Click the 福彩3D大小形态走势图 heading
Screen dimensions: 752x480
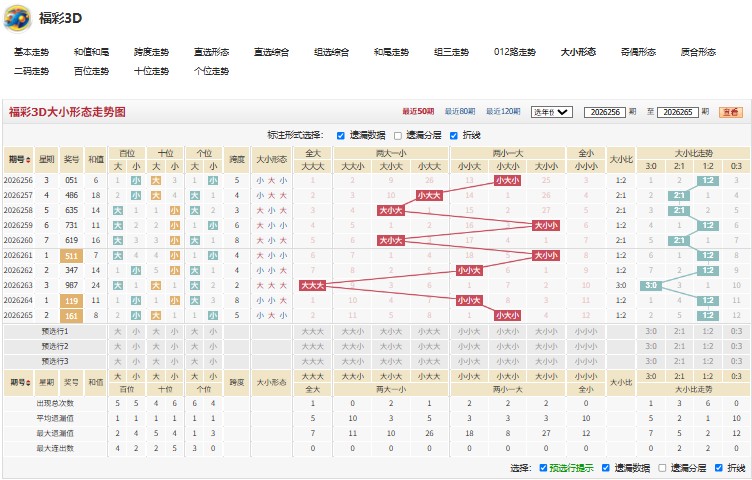[67, 112]
